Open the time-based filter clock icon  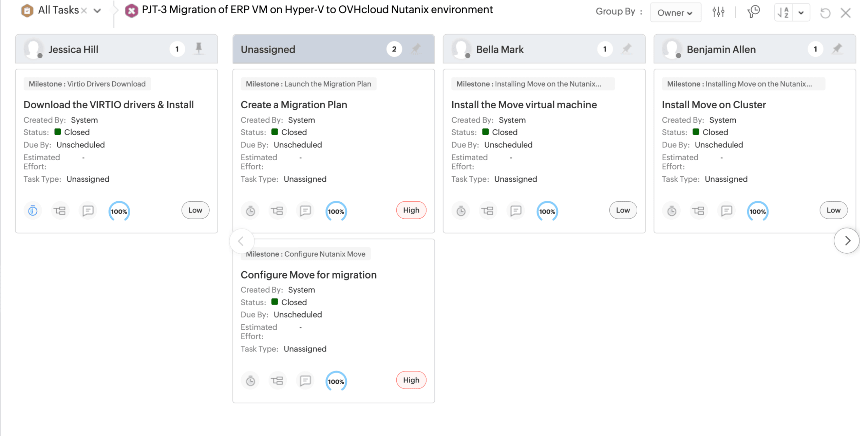(x=753, y=12)
